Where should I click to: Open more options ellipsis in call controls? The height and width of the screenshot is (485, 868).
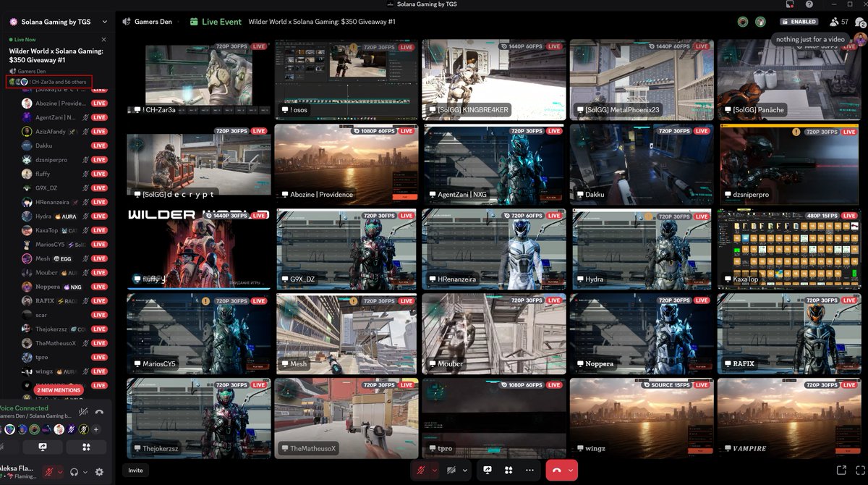(529, 470)
